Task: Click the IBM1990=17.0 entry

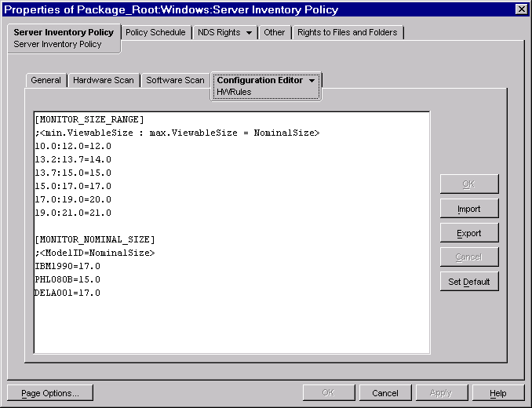Action: [67, 266]
